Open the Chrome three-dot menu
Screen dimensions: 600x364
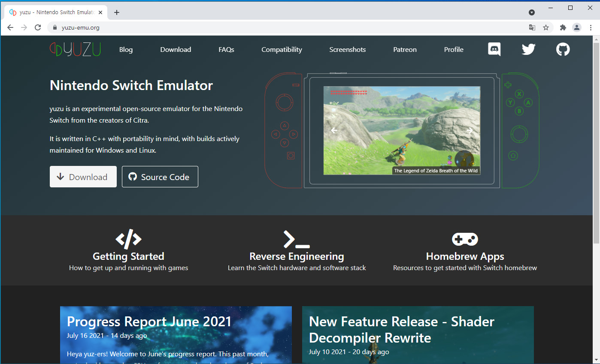pos(591,27)
